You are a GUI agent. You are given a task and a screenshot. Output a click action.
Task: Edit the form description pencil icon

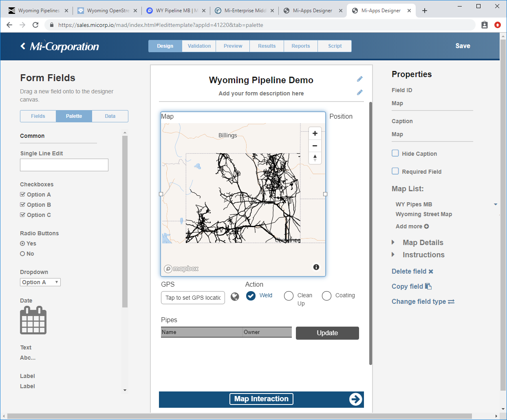pos(359,93)
